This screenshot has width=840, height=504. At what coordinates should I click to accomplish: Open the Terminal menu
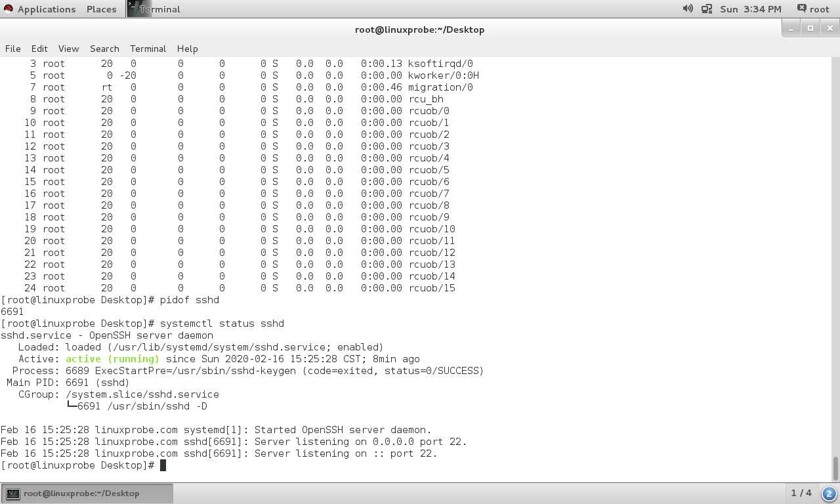[x=148, y=49]
